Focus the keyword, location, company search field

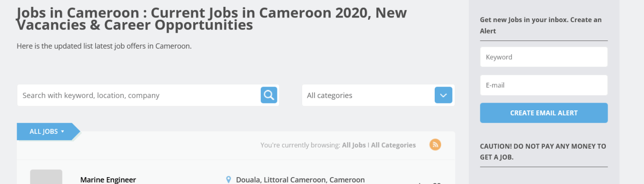coord(138,95)
